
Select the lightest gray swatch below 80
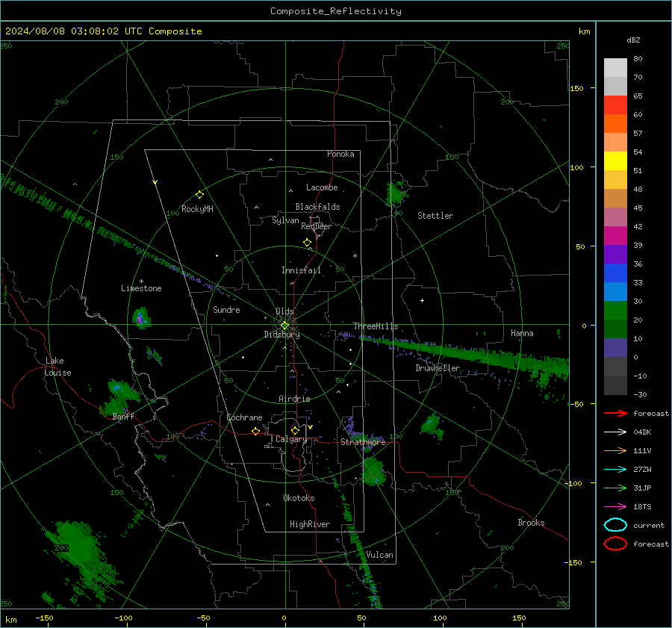[615, 68]
